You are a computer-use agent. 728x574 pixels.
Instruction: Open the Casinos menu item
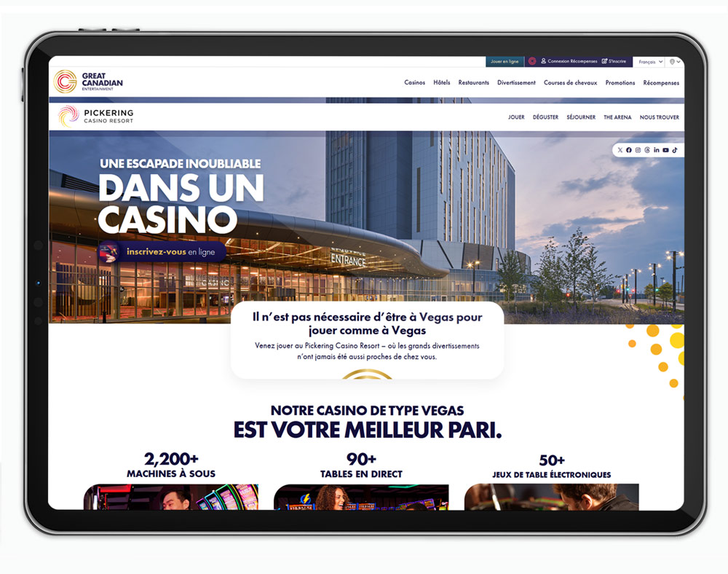click(415, 82)
